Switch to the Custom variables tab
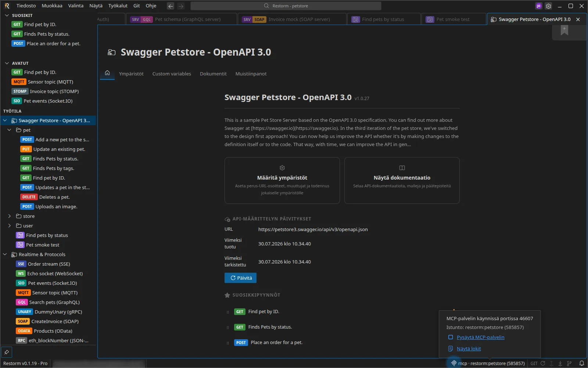The image size is (588, 368). tap(172, 74)
